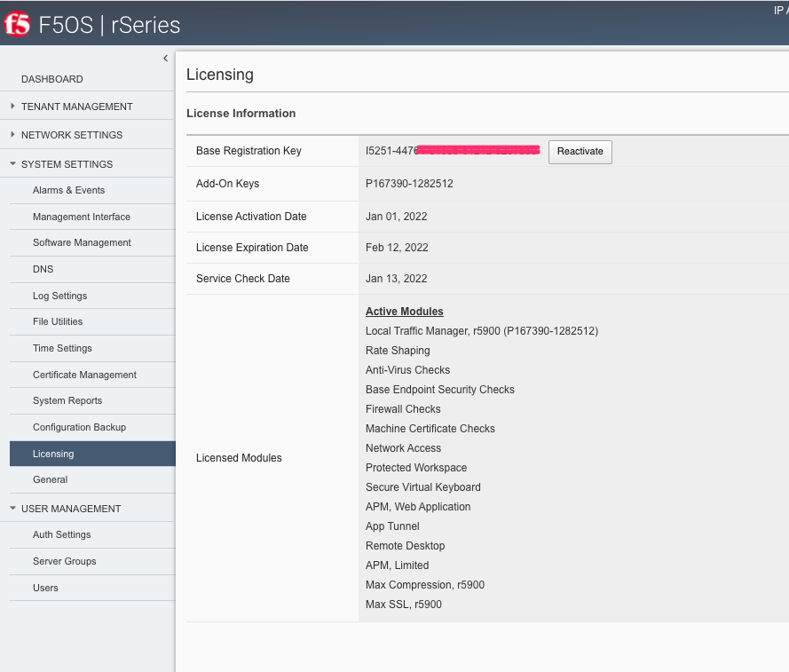The image size is (789, 672).
Task: Select Add-On Key P167390-1282512
Action: point(409,184)
